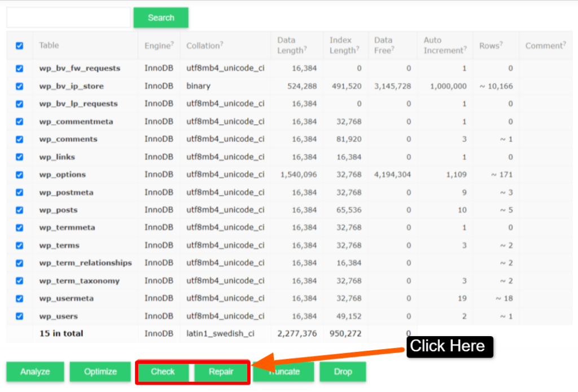Screen dimensions: 578x392
Task: Uncheck the wp_term_relationships row checkbox
Action: point(20,263)
